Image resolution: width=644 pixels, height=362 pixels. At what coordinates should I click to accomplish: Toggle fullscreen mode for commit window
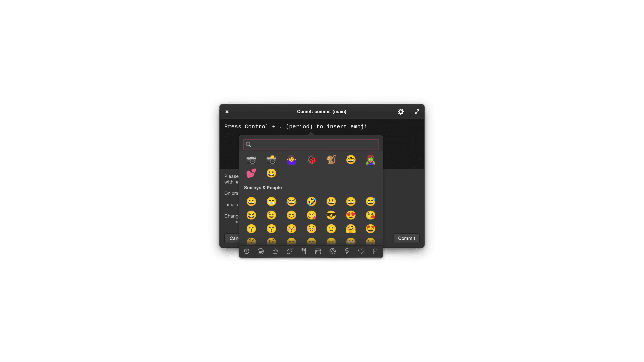click(417, 111)
